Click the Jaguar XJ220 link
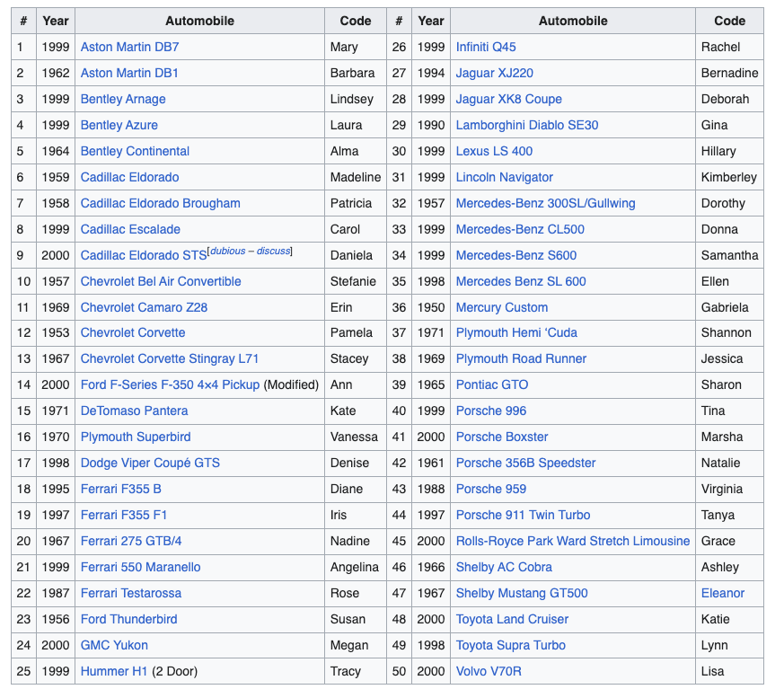 tap(494, 73)
